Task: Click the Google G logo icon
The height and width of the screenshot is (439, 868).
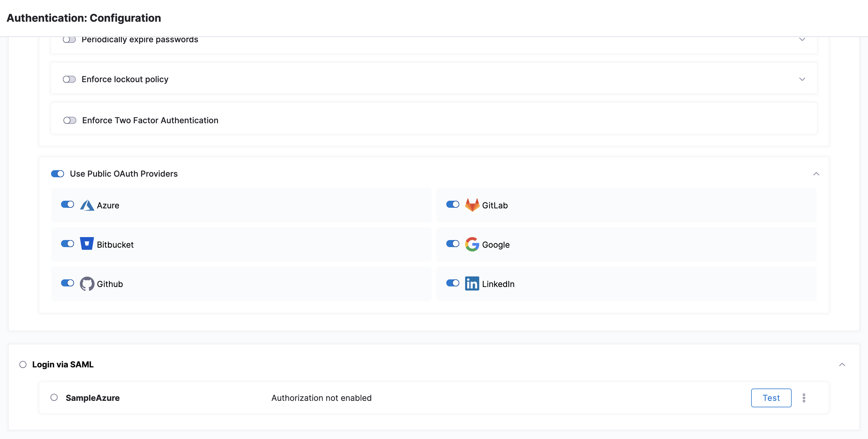Action: click(472, 244)
